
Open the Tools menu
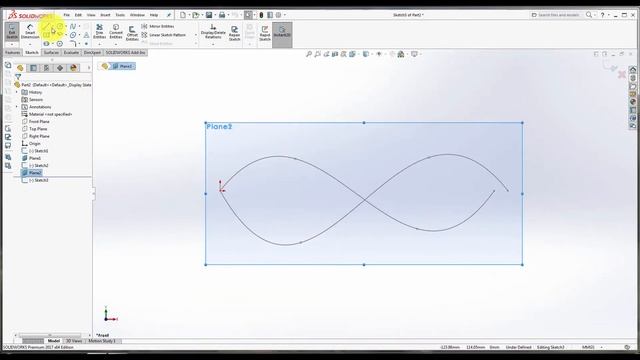click(x=120, y=15)
